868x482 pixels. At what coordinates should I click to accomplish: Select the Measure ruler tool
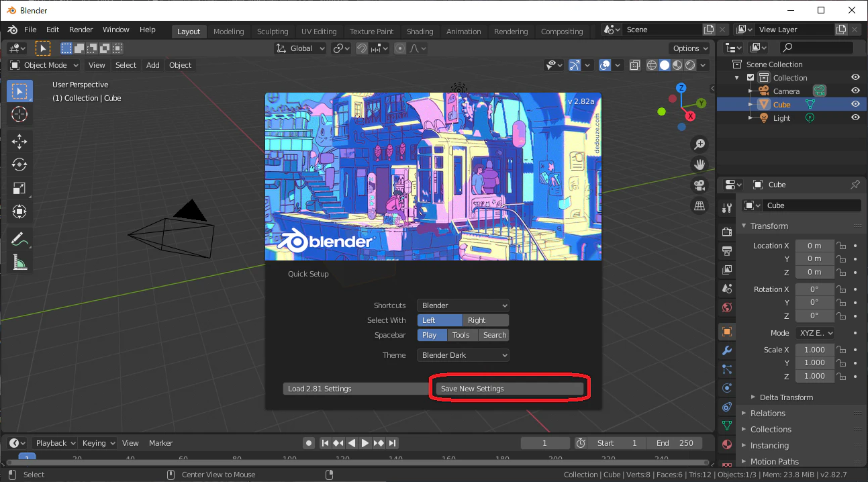point(19,262)
